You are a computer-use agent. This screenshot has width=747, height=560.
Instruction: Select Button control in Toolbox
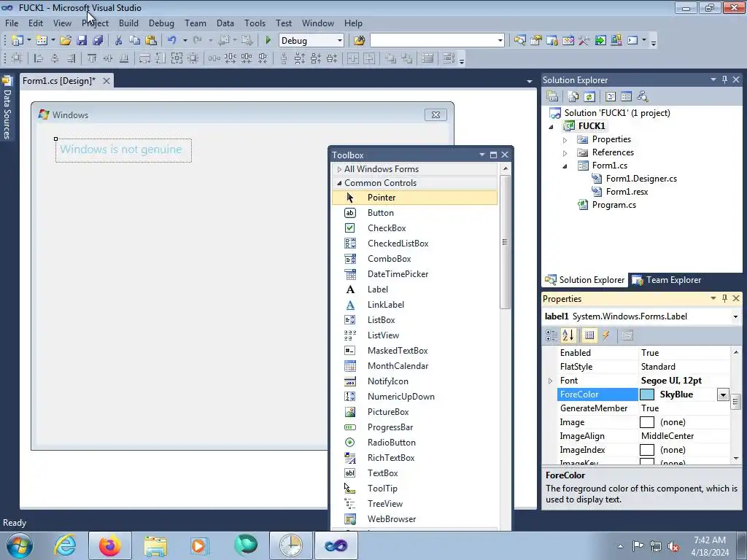coord(414,213)
